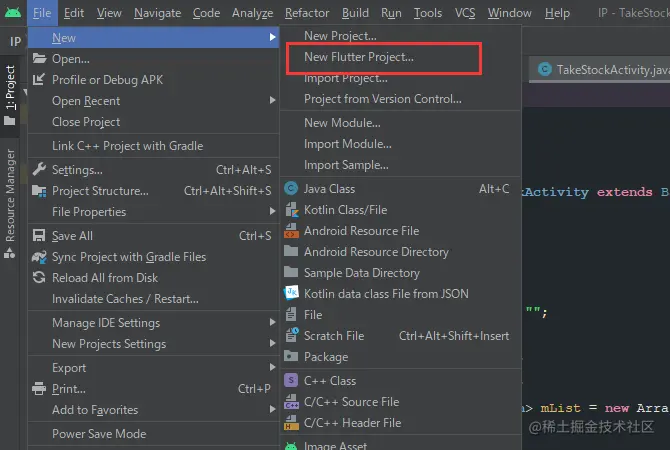The width and height of the screenshot is (670, 450).
Task: Open the Tools menu
Action: coord(428,13)
